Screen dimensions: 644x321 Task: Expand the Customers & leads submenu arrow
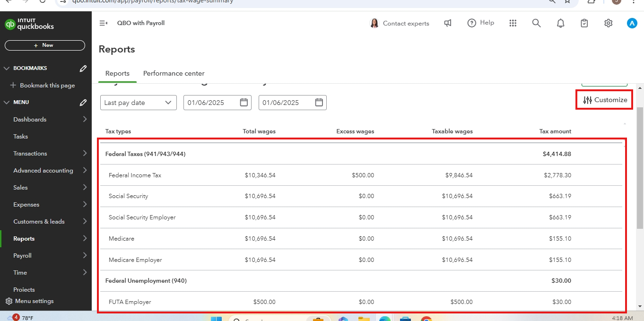coord(85,221)
